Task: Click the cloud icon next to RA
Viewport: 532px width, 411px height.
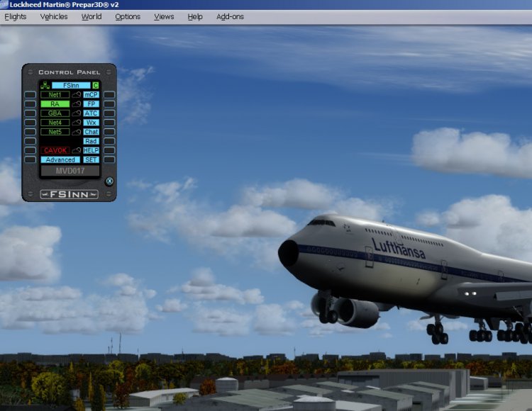Action: (77, 104)
